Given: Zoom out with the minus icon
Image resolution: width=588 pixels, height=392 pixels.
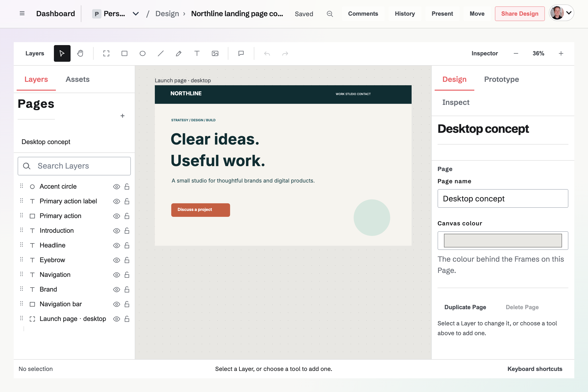Looking at the screenshot, I should (x=516, y=53).
